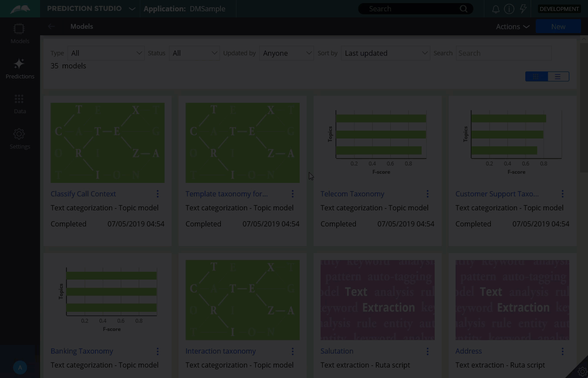Open Settings in the left sidebar
Screen dimensions: 588x378
tap(20, 139)
